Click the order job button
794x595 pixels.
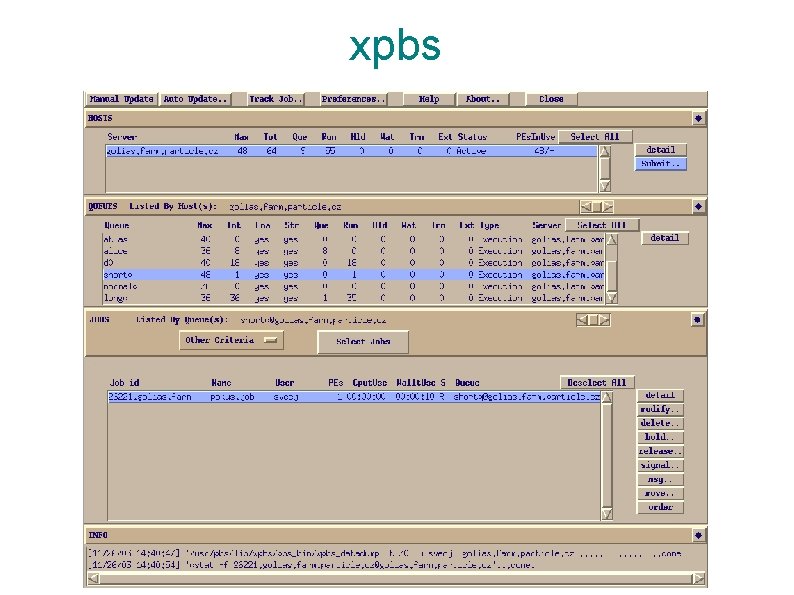coord(660,507)
